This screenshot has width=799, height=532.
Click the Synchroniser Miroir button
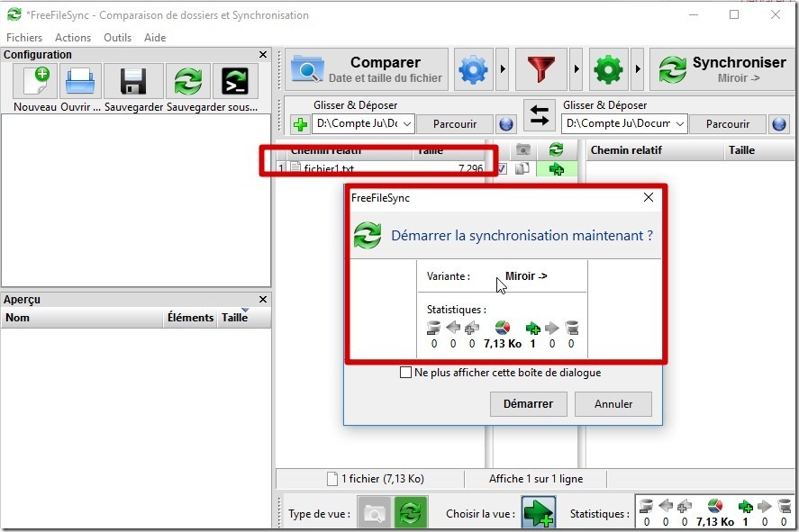(x=722, y=69)
